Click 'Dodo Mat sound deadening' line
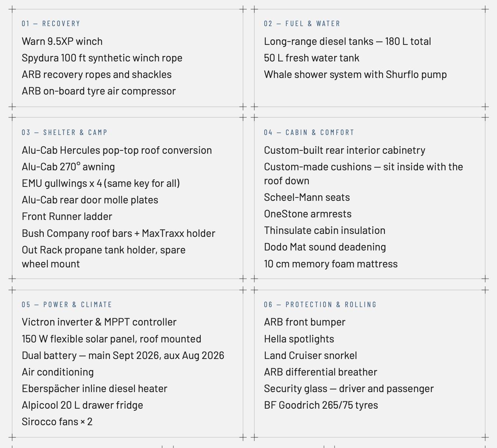Viewport: 497px width, 448px height. click(x=325, y=247)
